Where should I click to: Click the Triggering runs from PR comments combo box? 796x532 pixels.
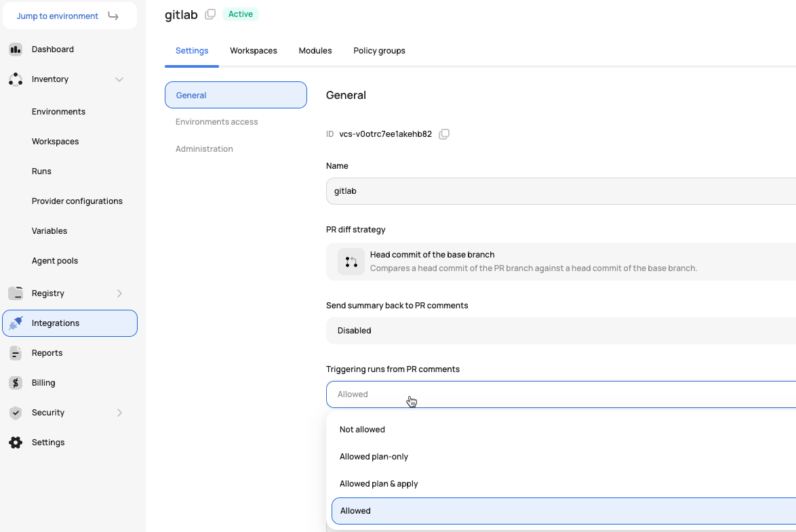[x=561, y=394]
